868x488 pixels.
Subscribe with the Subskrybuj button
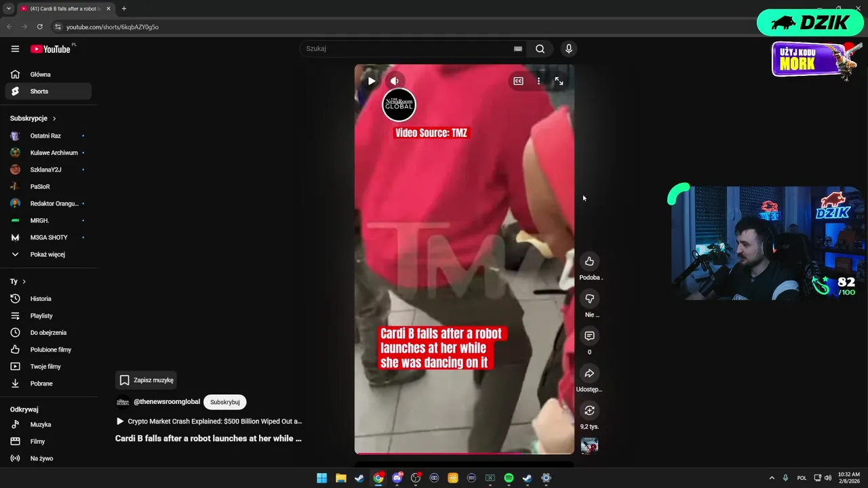click(224, 402)
